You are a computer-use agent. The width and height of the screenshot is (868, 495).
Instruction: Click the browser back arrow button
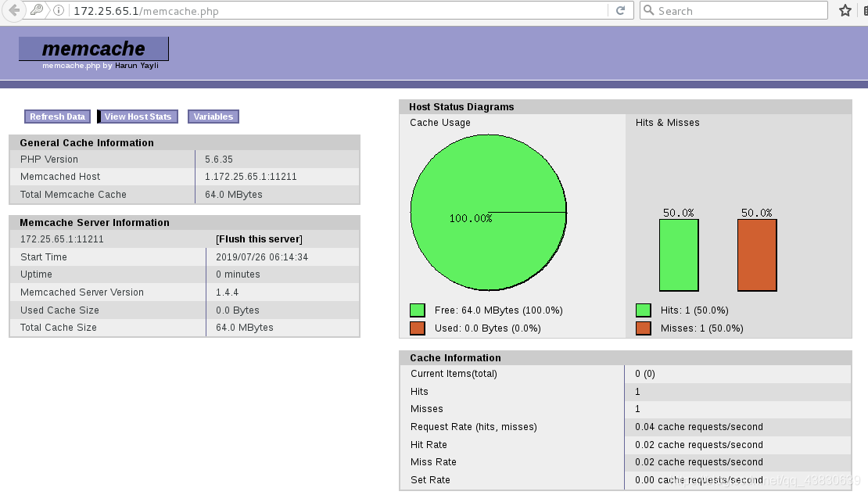tap(14, 10)
